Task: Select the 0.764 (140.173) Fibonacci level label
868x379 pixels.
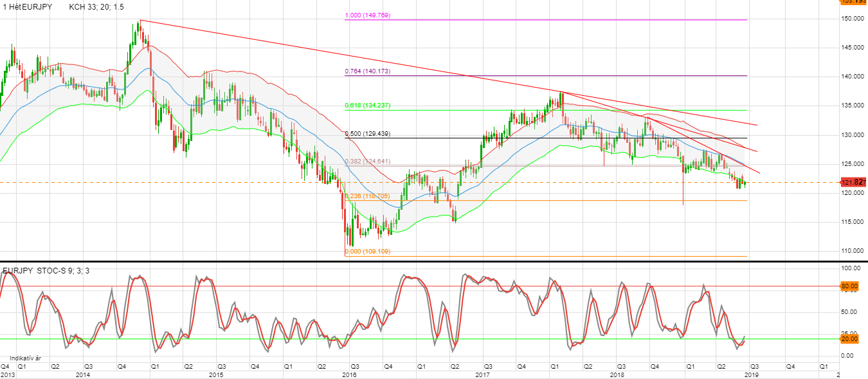Action: [x=368, y=71]
